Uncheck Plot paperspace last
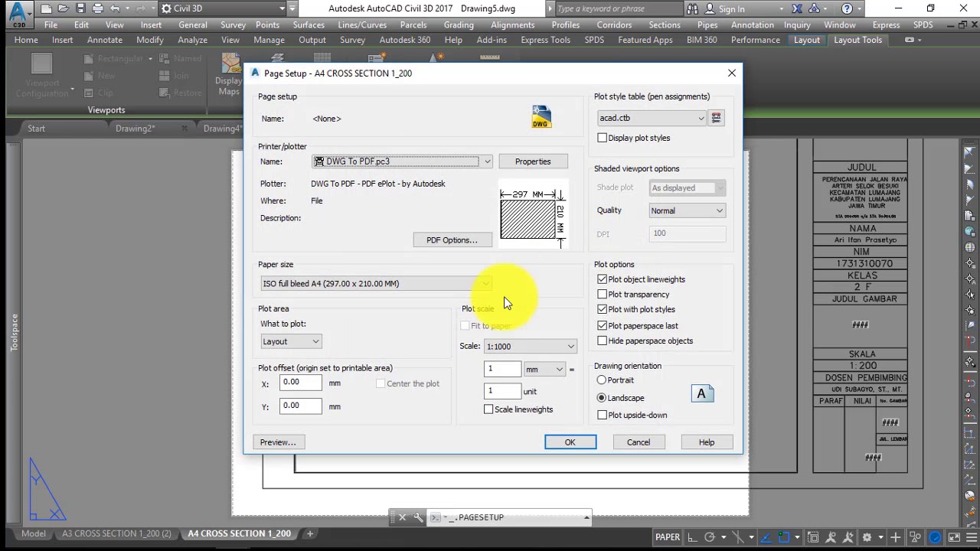980x551 pixels. click(x=602, y=325)
